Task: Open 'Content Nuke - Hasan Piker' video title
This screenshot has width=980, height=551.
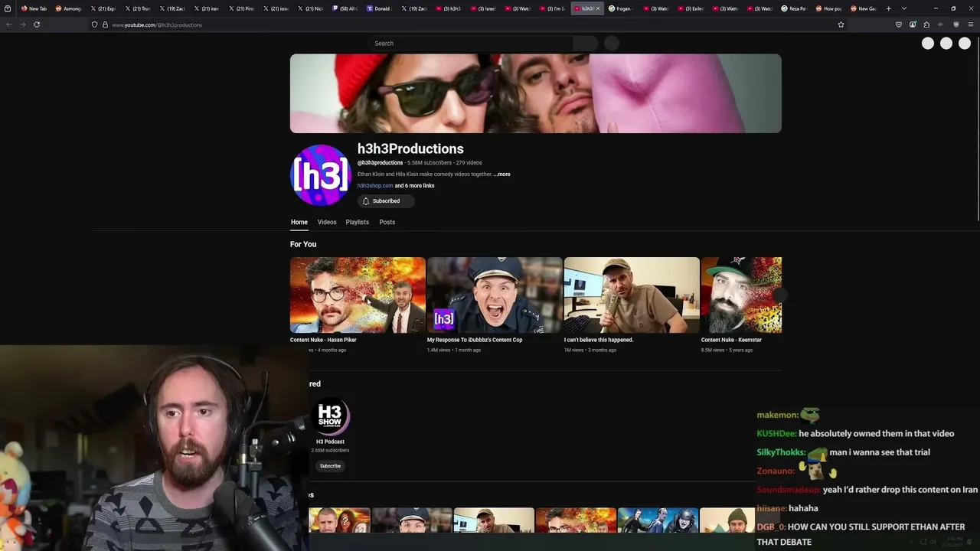Action: 323,340
